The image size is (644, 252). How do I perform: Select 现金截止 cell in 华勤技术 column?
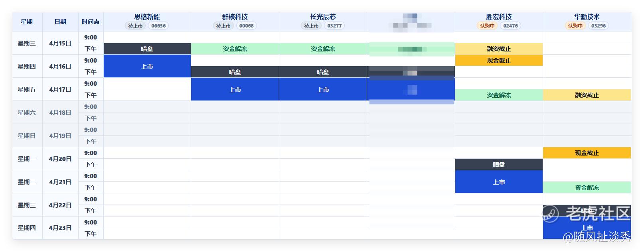[x=587, y=153]
